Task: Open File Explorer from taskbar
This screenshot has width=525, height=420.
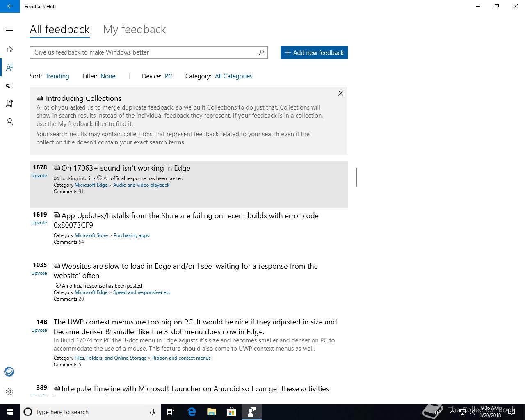Action: click(x=212, y=412)
